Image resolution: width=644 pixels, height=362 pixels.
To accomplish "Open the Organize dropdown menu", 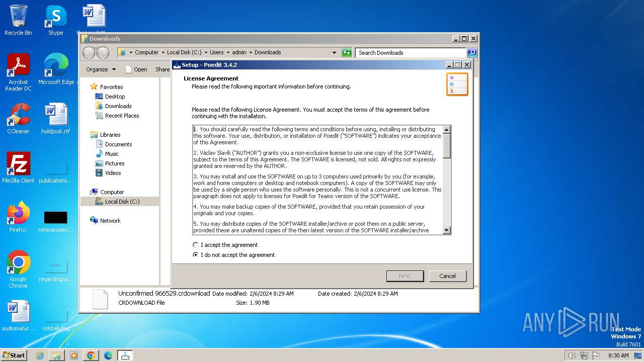I will tap(101, 69).
